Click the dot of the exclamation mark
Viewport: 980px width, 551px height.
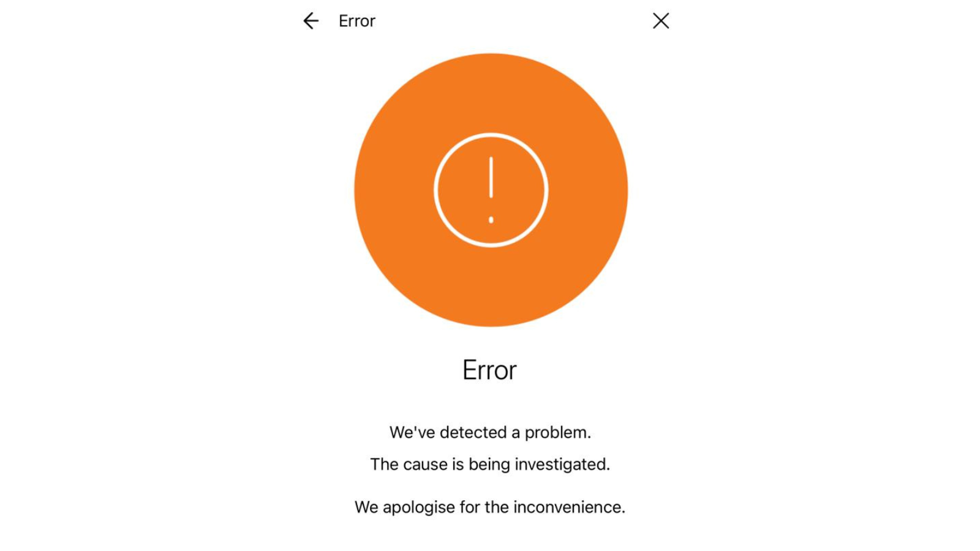tap(491, 219)
